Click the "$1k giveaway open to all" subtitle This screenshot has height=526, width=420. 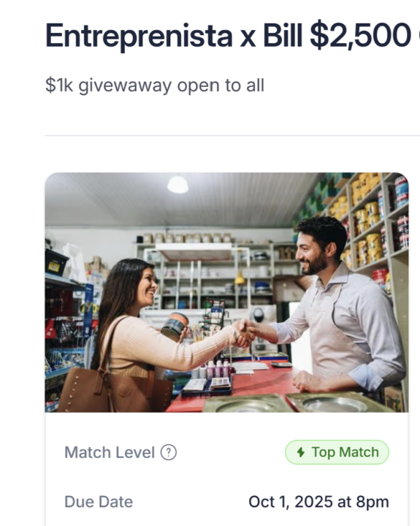pyautogui.click(x=155, y=85)
